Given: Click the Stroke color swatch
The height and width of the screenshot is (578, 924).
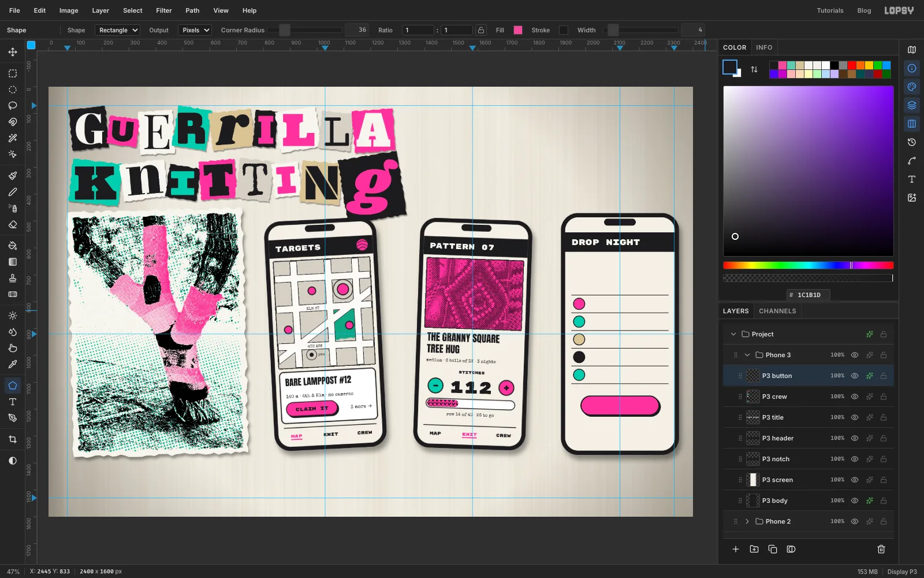Looking at the screenshot, I should 564,30.
